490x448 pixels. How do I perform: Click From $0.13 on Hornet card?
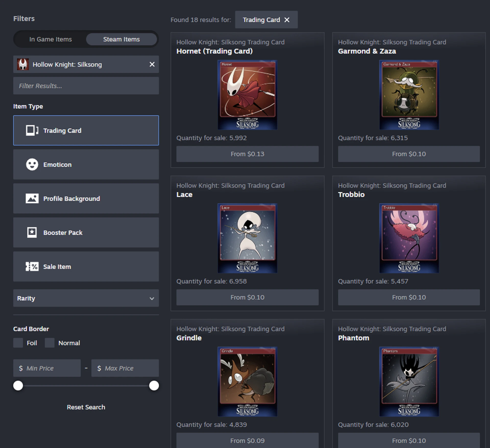247,154
